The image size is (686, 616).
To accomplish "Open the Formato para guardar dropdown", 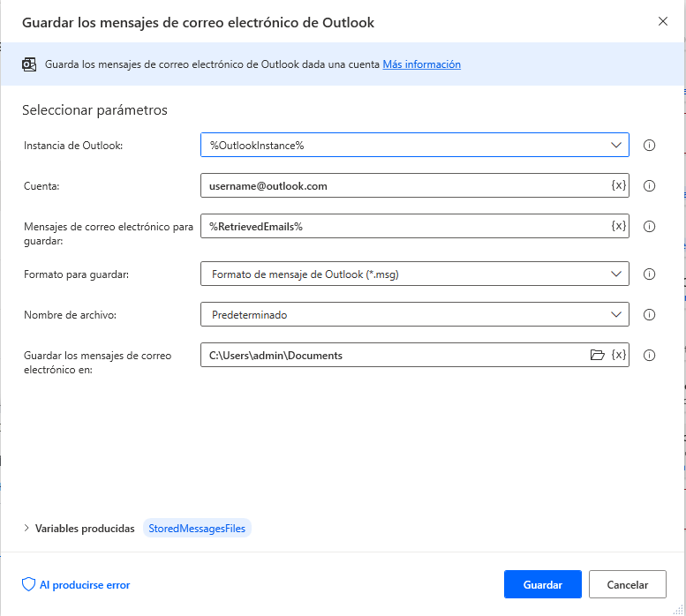I will [415, 274].
